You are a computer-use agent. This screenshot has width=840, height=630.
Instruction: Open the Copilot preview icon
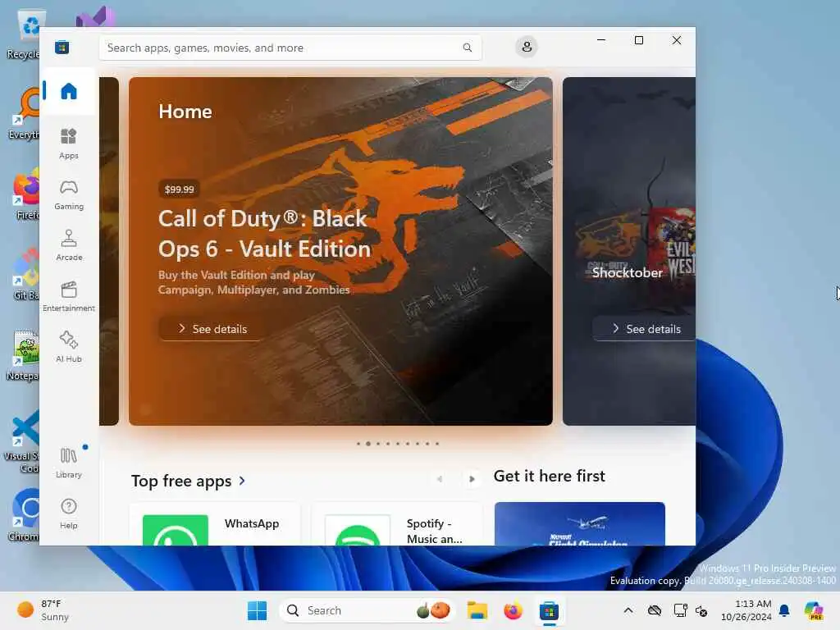tap(814, 610)
